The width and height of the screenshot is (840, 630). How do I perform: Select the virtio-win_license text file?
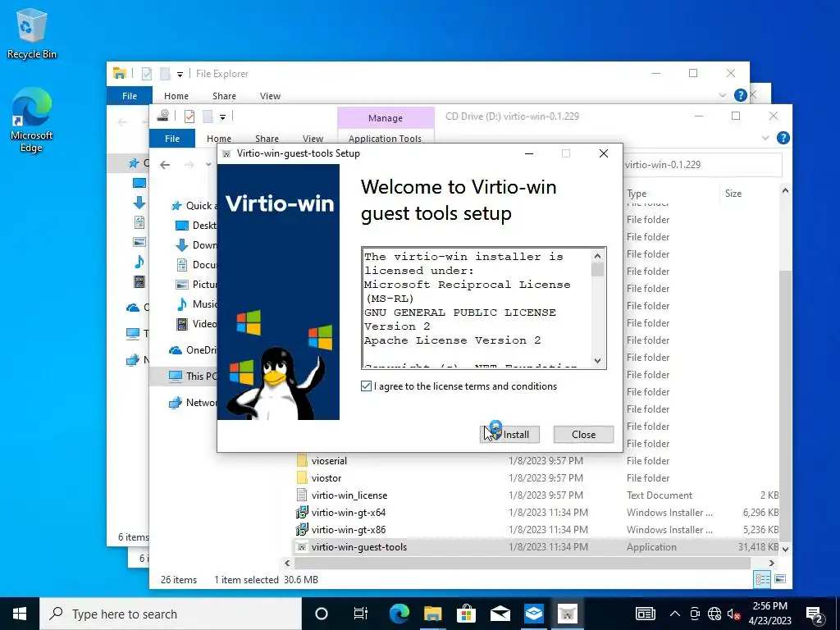[x=349, y=495]
